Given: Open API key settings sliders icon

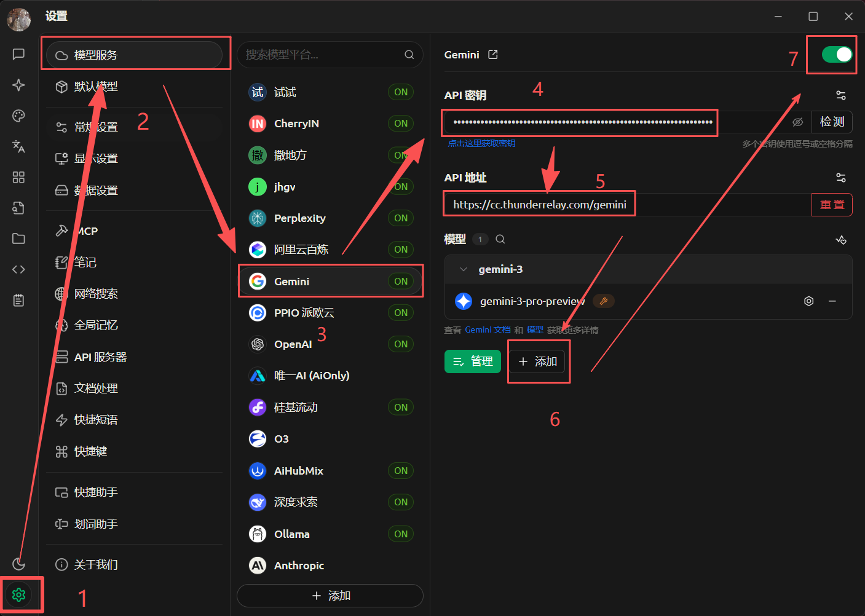Looking at the screenshot, I should tap(841, 95).
